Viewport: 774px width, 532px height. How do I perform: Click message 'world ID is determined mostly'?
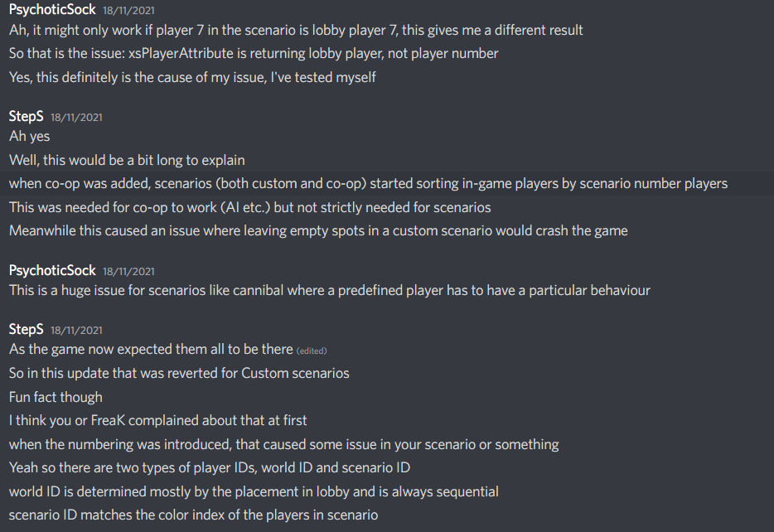pyautogui.click(x=254, y=491)
